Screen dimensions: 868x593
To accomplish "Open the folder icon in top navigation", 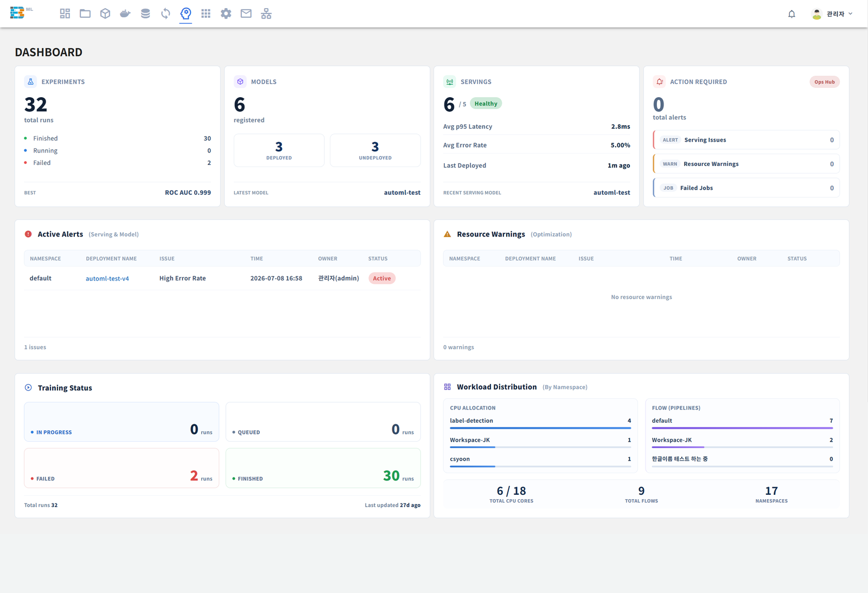I will pyautogui.click(x=85, y=14).
